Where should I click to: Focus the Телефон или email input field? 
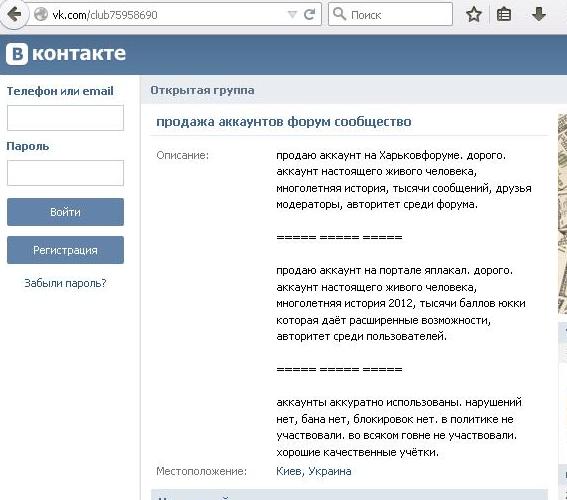(x=65, y=118)
